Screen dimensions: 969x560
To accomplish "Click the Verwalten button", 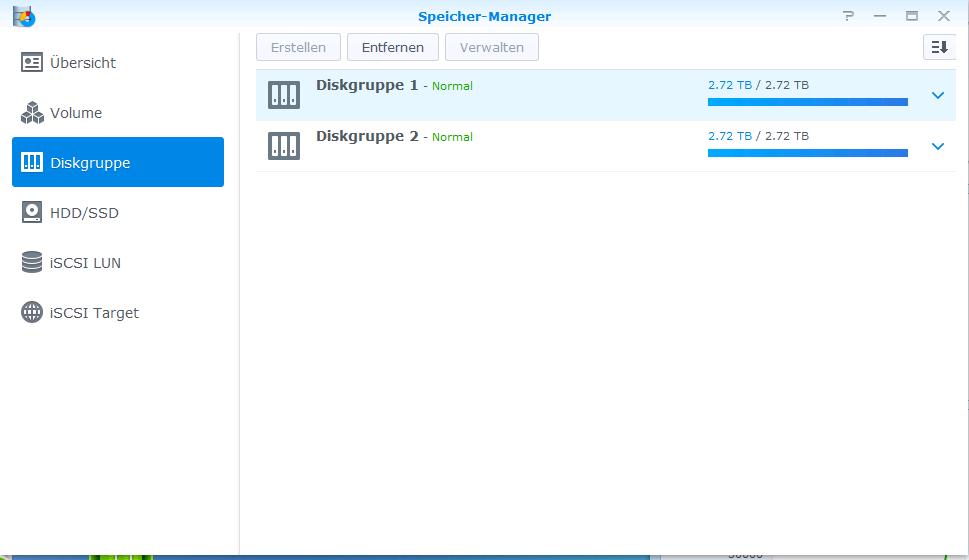I will 492,47.
